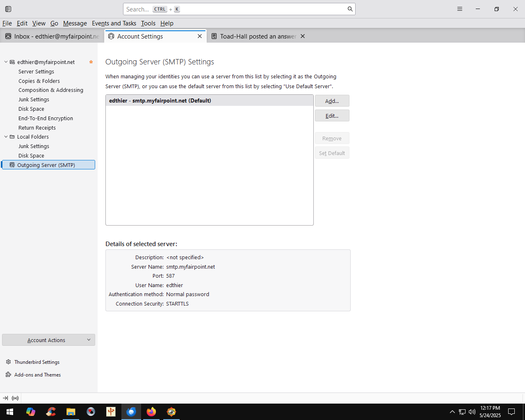525x420 pixels.
Task: Click the Thunderbird taskbar icon
Action: pos(131,412)
